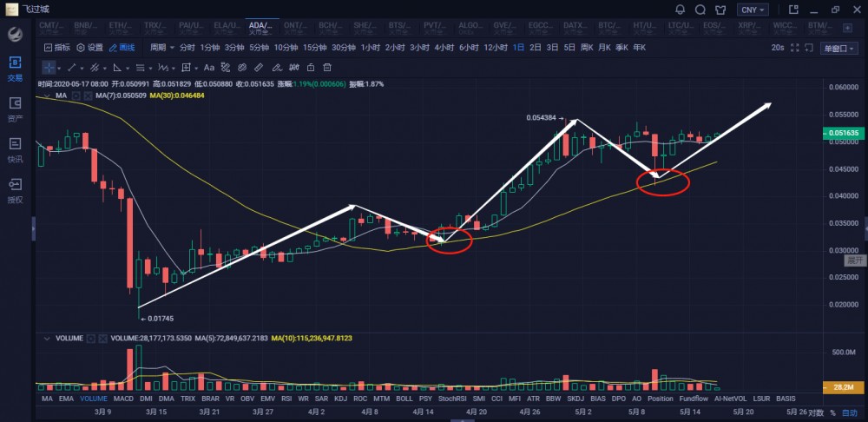Screen dimensions: 868x422
Task: Expand the 单窗口 window layout dropdown
Action: click(x=838, y=48)
